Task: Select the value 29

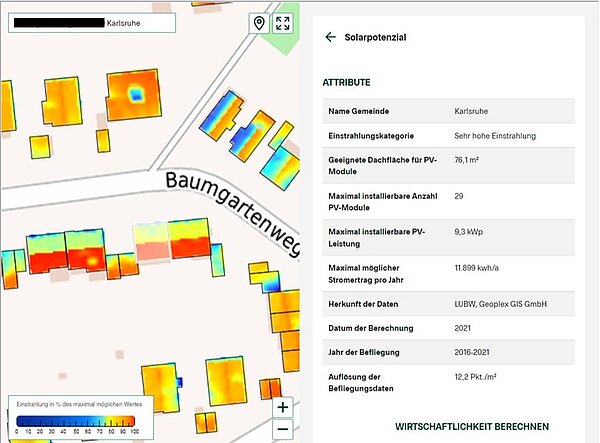Action: click(459, 196)
